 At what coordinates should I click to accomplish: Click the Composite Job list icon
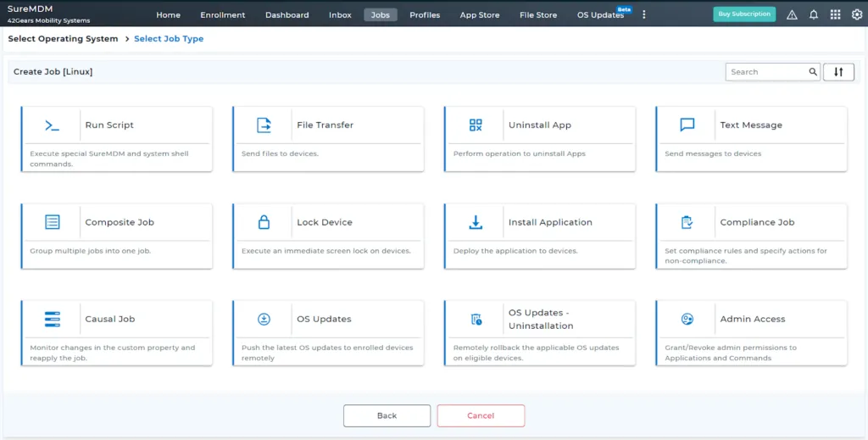pyautogui.click(x=52, y=222)
